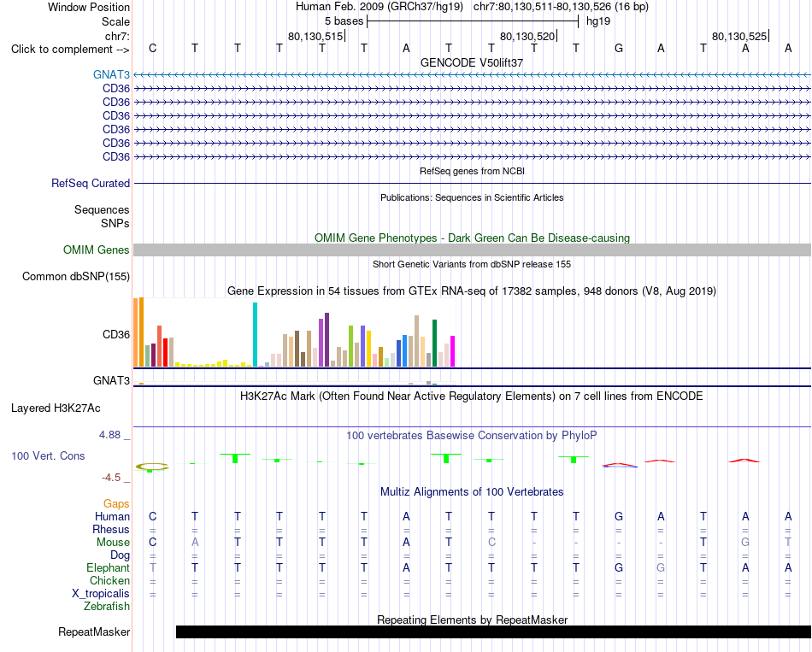
Task: Select the Zebrafish species alignment label
Action: click(107, 607)
